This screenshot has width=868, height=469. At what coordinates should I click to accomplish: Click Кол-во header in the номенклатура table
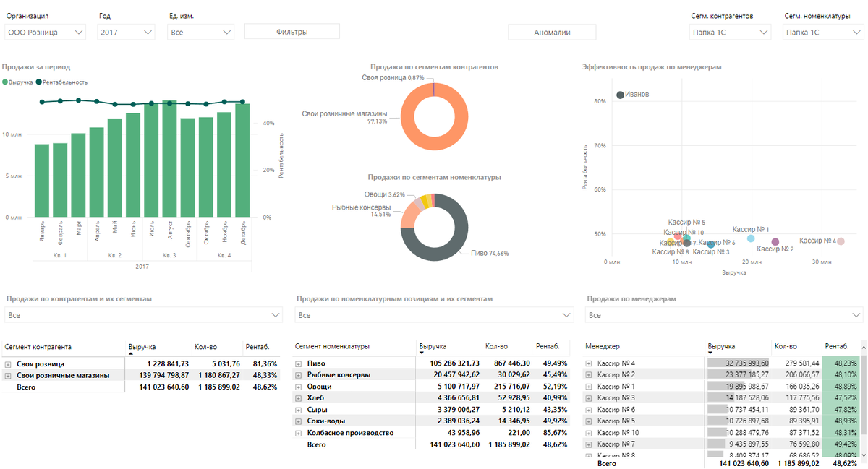point(497,347)
